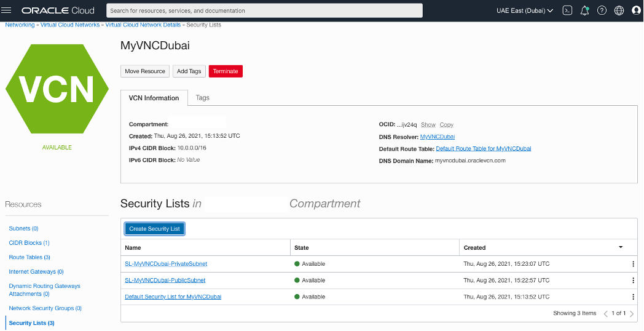This screenshot has height=331, width=644.
Task: Open SL-MyVNCDubai-PrivateSubnet security list
Action: pyautogui.click(x=166, y=264)
